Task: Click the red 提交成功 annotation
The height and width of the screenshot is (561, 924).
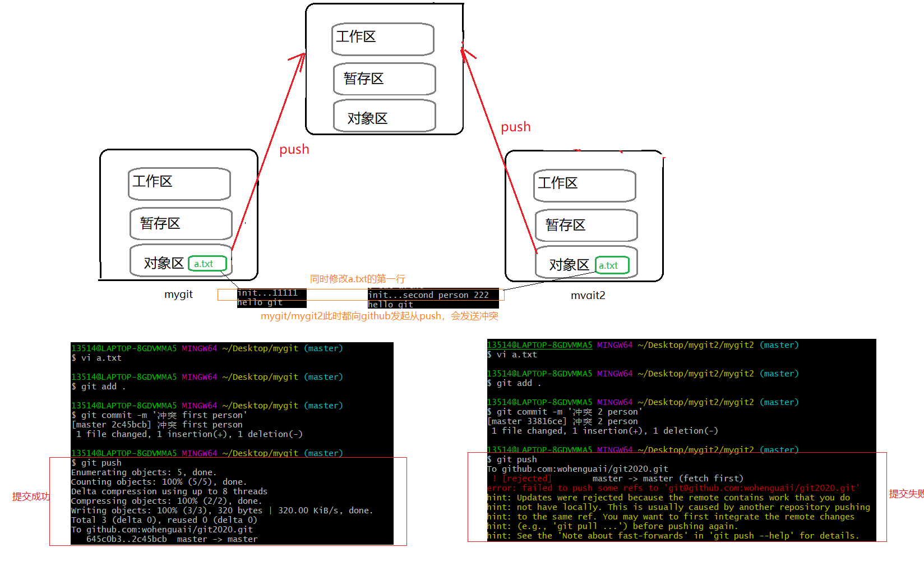Action: pos(31,496)
